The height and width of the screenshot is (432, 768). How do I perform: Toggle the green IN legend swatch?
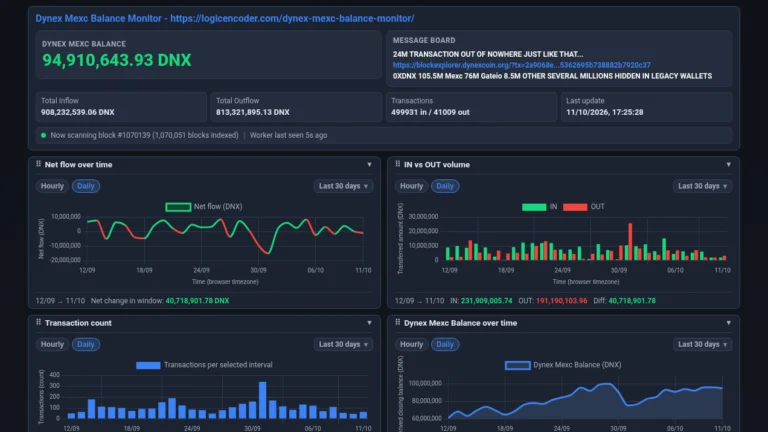(534, 207)
